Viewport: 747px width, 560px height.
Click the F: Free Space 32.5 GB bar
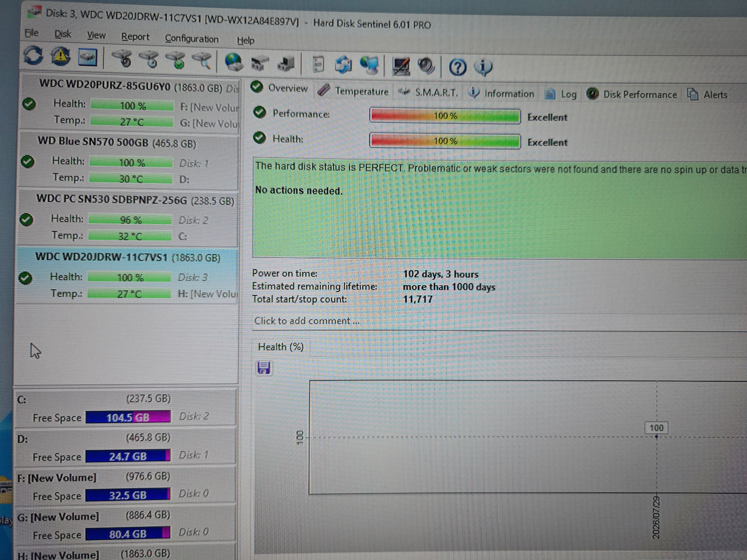click(128, 495)
